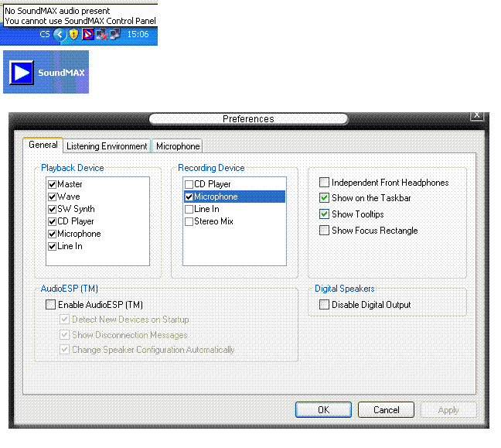This screenshot has width=501, height=448.
Task: Click the yellow security shield tray icon
Action: pos(73,34)
